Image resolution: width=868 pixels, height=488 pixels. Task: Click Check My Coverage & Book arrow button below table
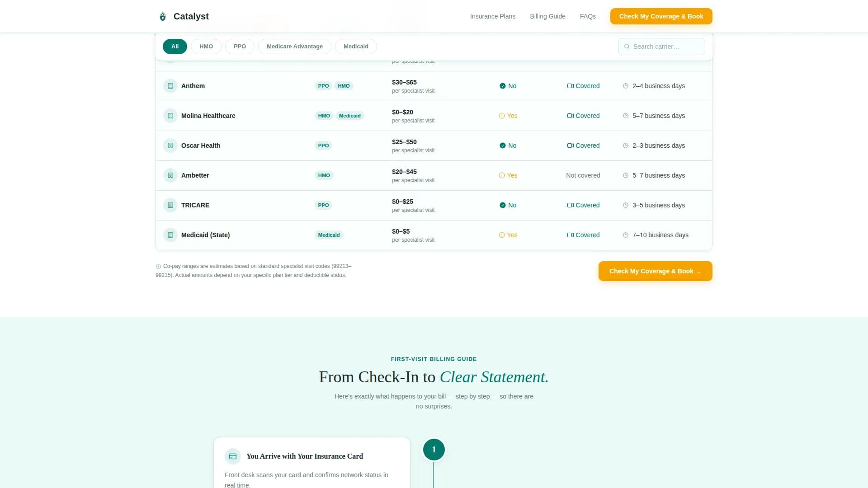point(655,271)
